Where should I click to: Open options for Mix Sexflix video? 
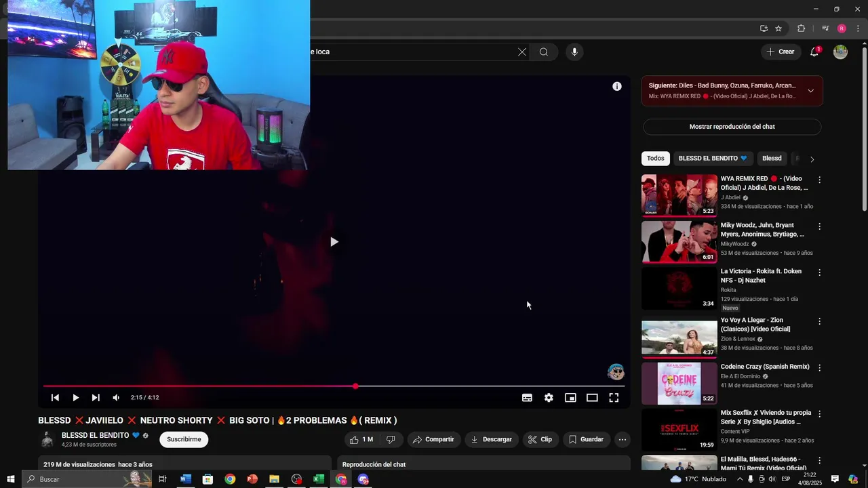pos(819,413)
